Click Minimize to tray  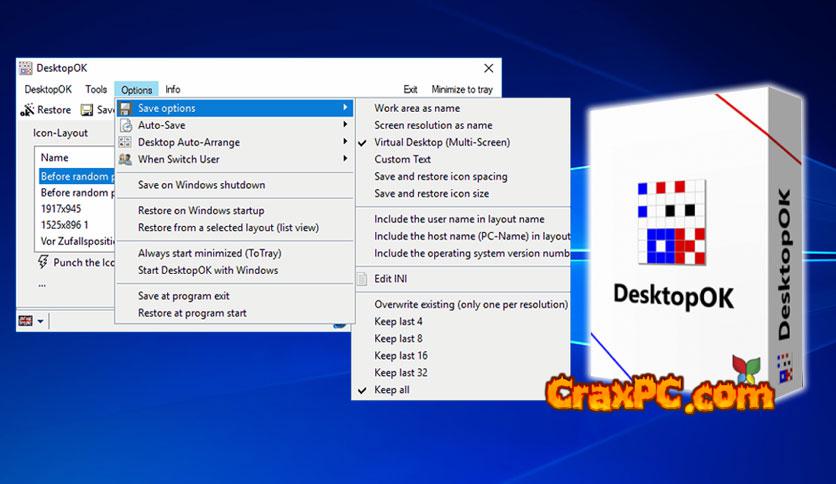[x=462, y=90]
